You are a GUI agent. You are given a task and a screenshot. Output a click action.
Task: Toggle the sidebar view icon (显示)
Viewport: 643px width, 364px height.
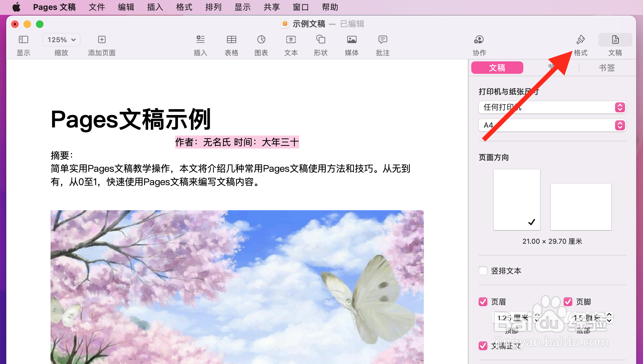pyautogui.click(x=23, y=39)
